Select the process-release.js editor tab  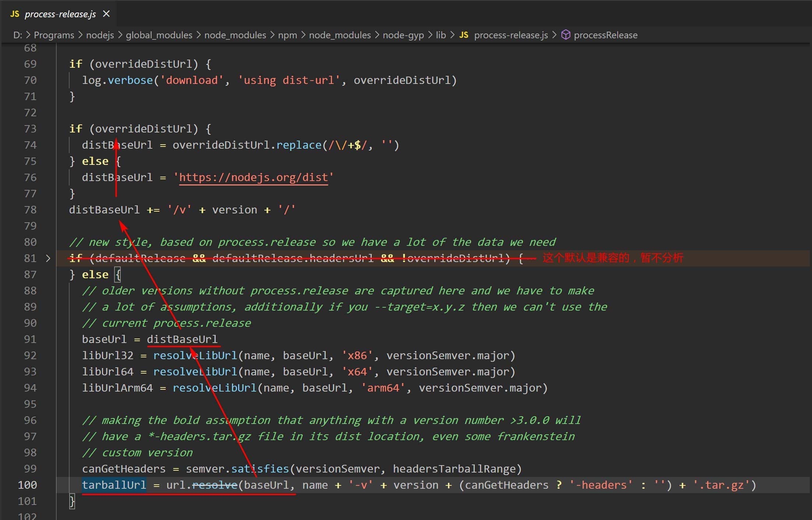click(x=60, y=14)
